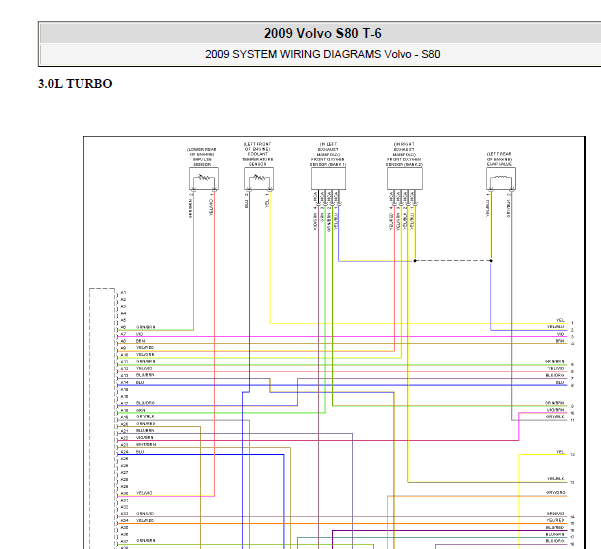Screen dimensions: 601x549
Task: Click '2009 SYSTEM WIRING DIAGRAMS Volvo - S80' subtitle
Action: tap(322, 54)
